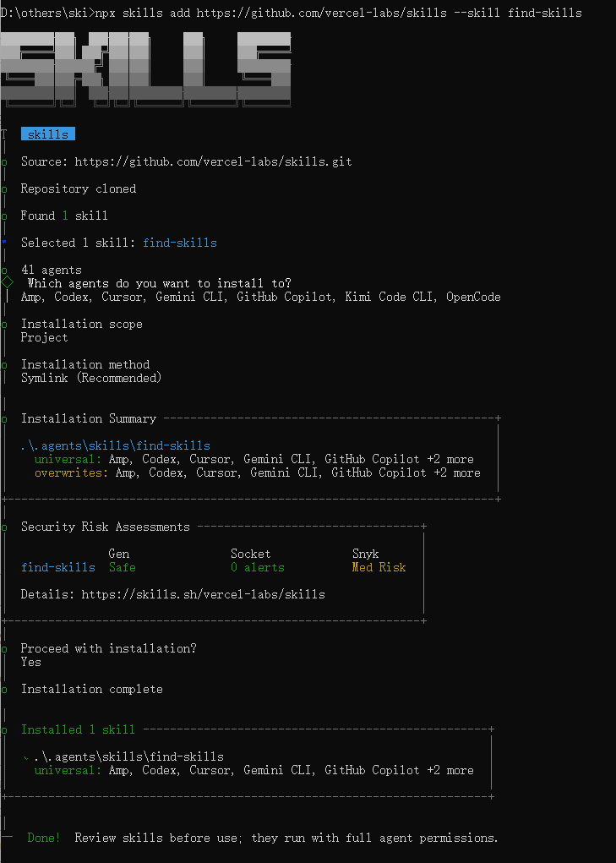This screenshot has width=616, height=863.
Task: Click "find-skills" row label in Security Risk table
Action: click(x=57, y=567)
